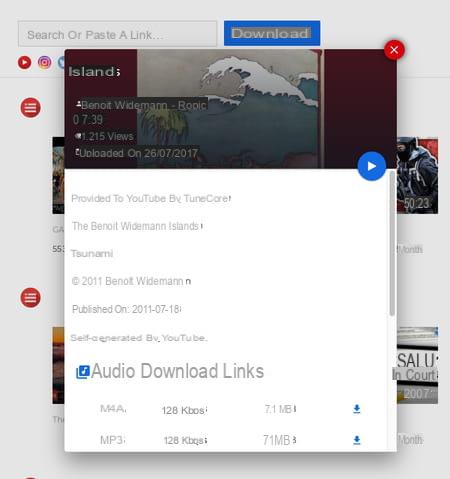The height and width of the screenshot is (479, 450).
Task: Click the Audio Download Links heading
Action: [x=178, y=371]
